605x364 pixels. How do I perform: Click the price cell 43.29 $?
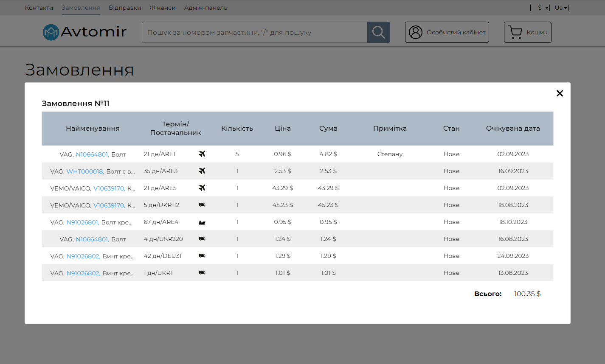click(283, 188)
